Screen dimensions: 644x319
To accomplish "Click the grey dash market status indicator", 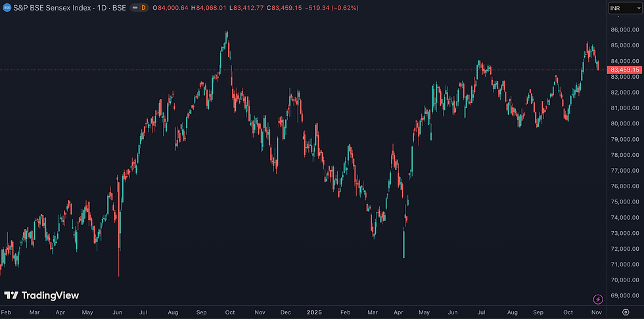I will coord(135,8).
